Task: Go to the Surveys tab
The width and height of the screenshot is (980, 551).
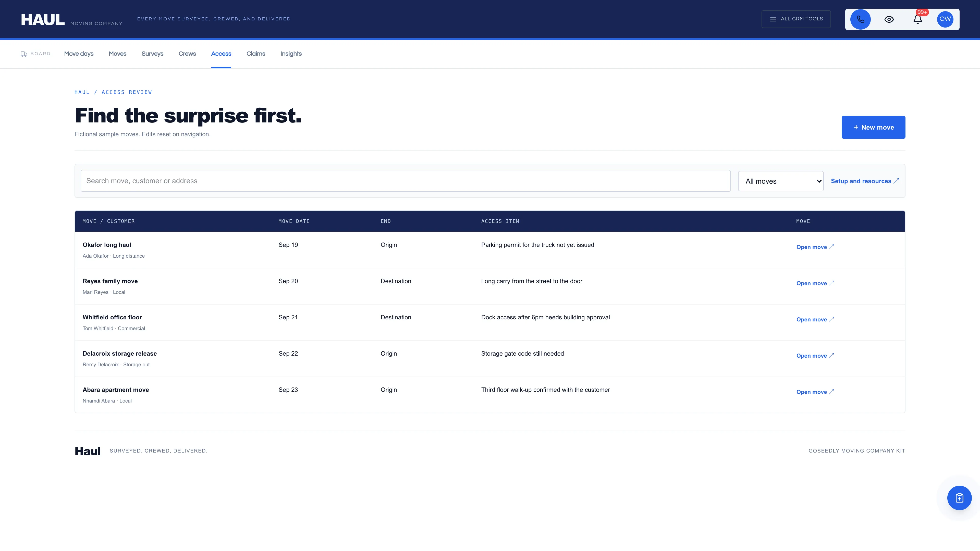Action: click(x=152, y=54)
